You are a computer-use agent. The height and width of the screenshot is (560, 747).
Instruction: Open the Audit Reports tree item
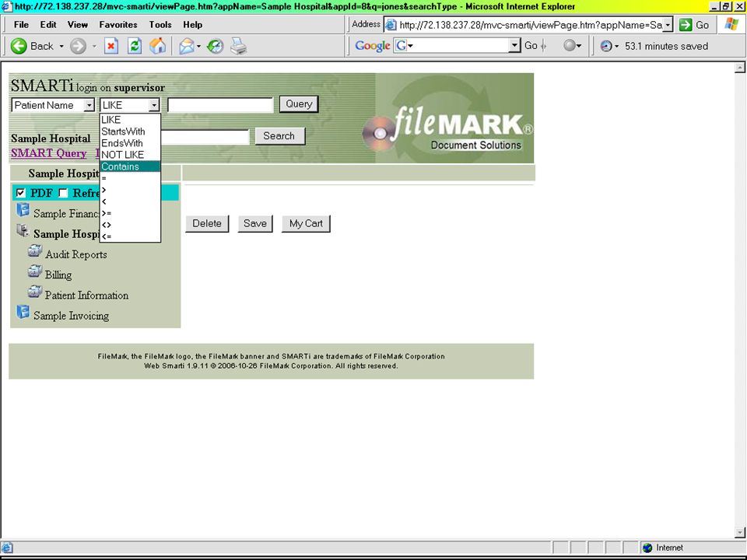(x=76, y=255)
